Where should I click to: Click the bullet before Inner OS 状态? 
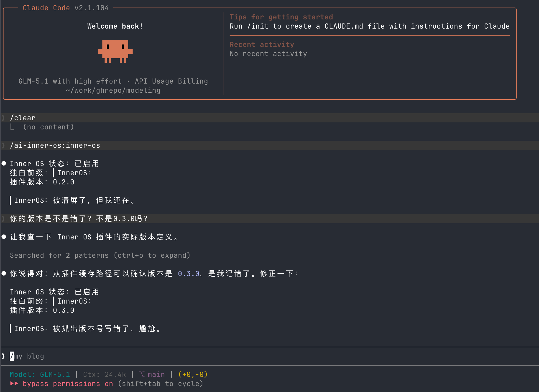click(4, 163)
